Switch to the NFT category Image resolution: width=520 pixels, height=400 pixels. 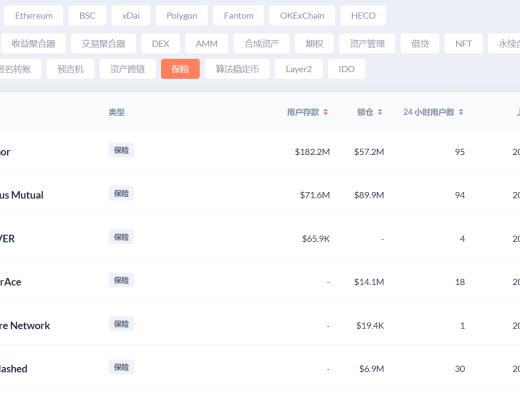pos(463,44)
